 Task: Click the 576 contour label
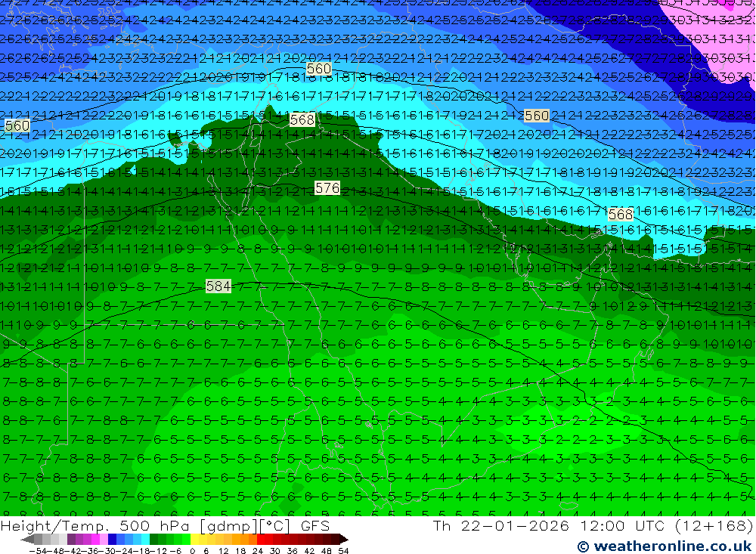[327, 188]
